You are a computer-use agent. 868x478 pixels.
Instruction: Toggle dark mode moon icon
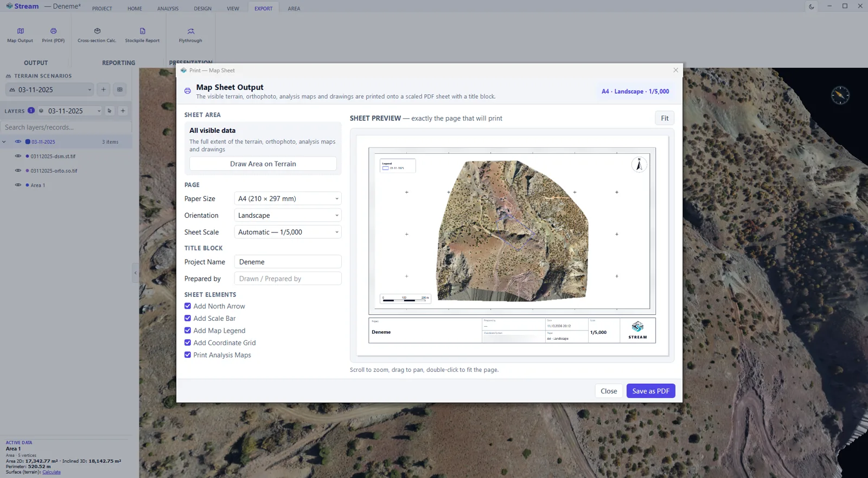click(812, 7)
